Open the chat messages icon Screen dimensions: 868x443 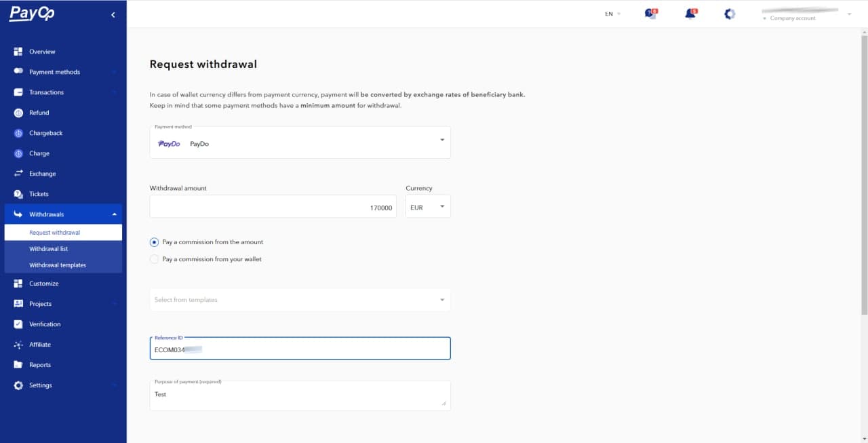[x=650, y=14]
